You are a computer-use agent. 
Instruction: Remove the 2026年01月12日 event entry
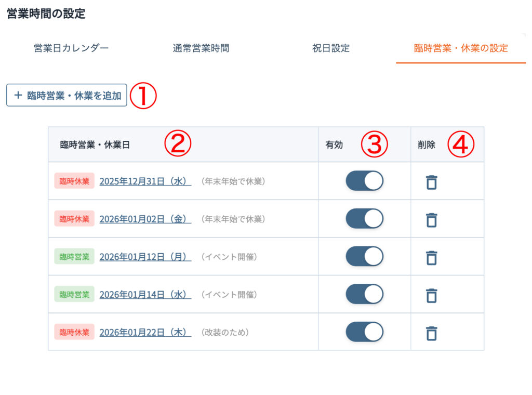431,257
